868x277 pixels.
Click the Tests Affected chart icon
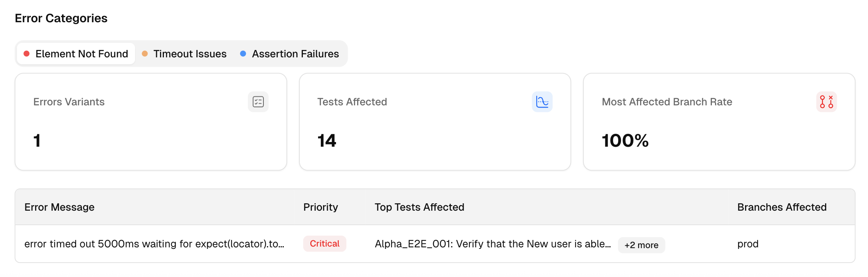pyautogui.click(x=542, y=102)
